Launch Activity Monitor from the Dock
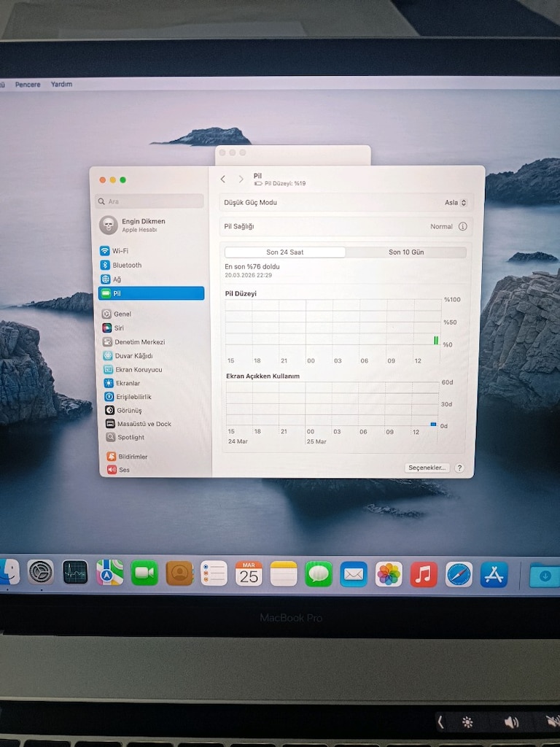 (x=75, y=572)
